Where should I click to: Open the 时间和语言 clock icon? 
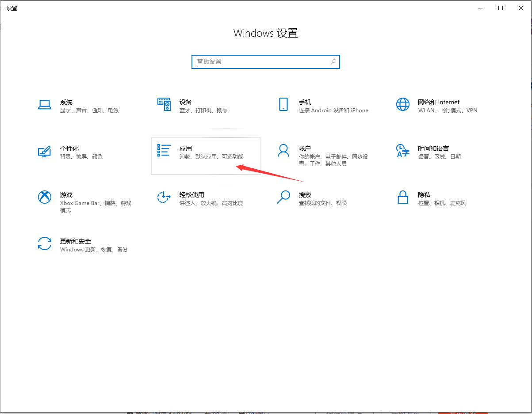403,151
